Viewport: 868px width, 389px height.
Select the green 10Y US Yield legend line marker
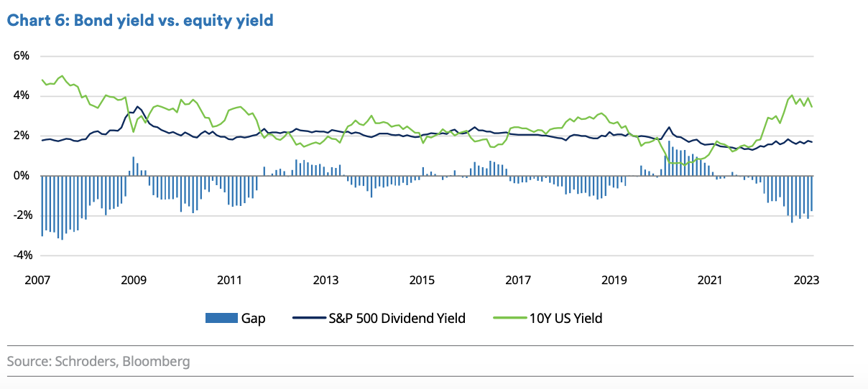tap(509, 318)
